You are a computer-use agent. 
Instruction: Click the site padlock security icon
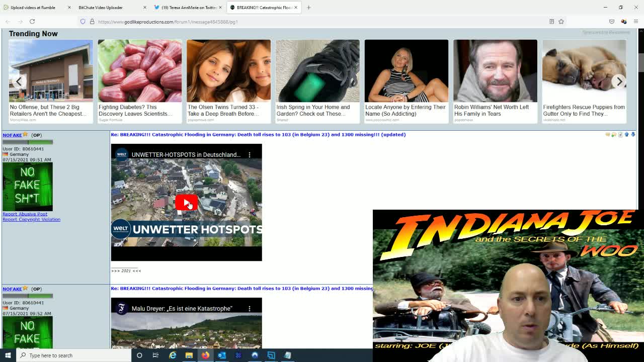tap(92, 22)
